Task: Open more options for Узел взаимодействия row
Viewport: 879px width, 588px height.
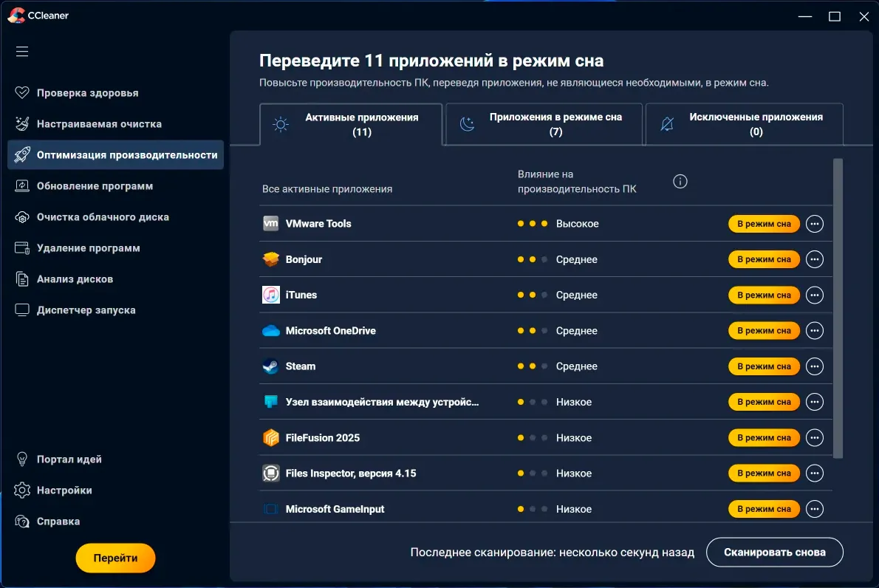Action: (815, 402)
